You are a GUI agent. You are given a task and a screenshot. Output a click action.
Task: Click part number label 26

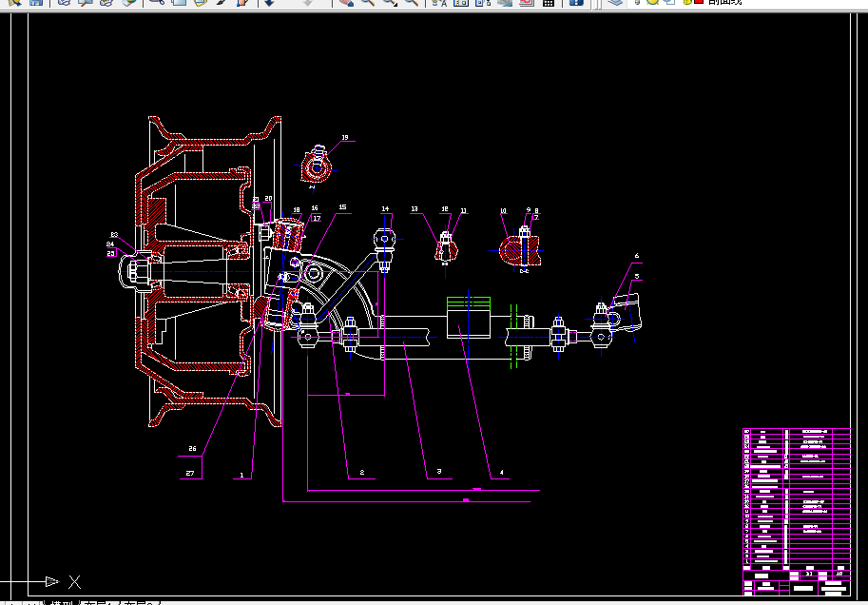(x=192, y=449)
